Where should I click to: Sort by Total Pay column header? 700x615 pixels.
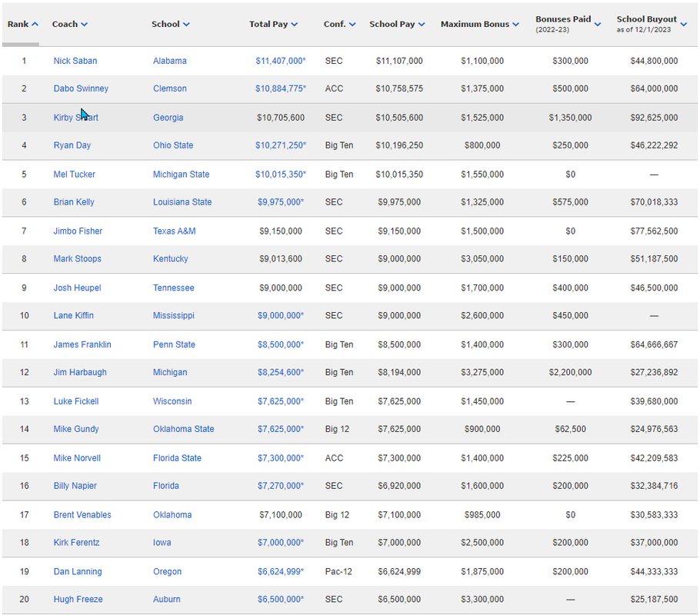[273, 24]
